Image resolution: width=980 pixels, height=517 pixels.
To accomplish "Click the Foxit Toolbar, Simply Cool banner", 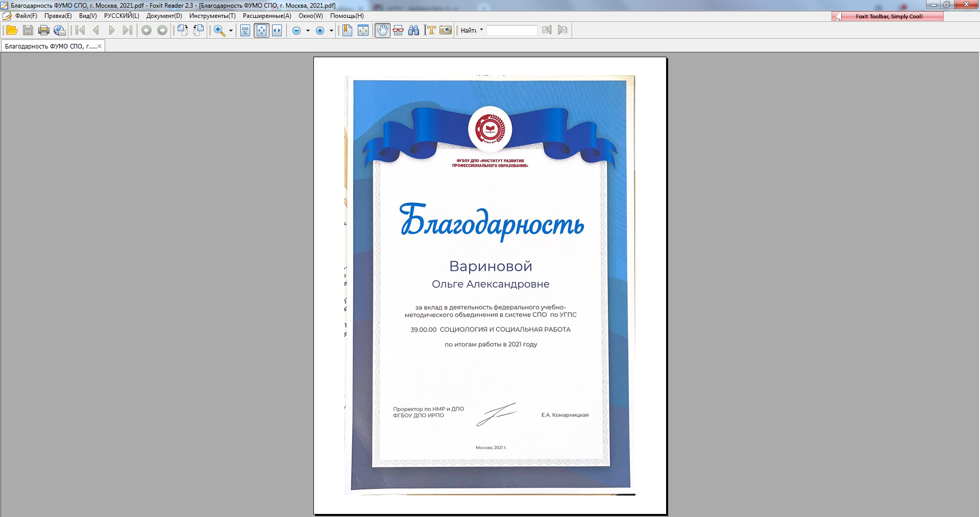I will pos(889,16).
